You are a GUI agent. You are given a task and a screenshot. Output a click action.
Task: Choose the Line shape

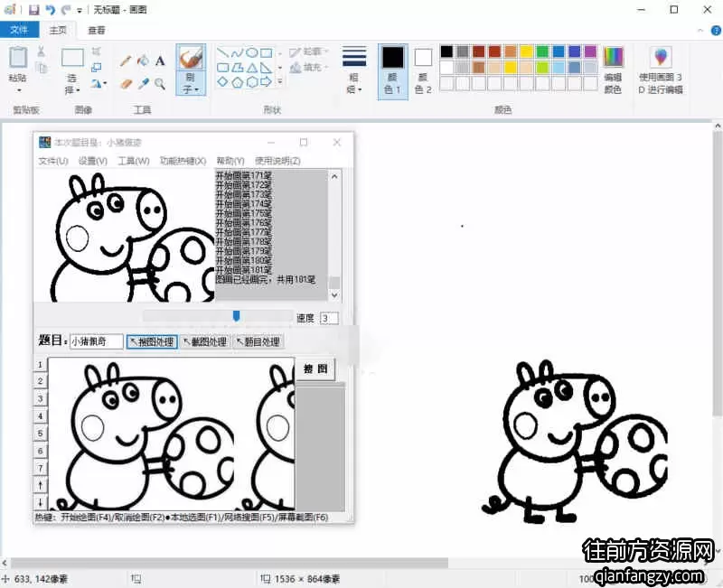[x=222, y=52]
